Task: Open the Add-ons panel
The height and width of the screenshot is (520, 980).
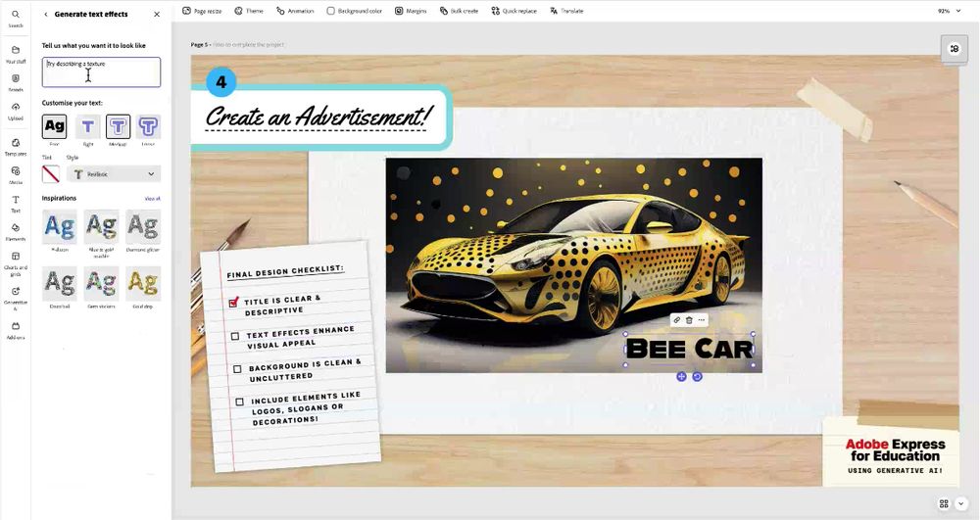Action: click(x=16, y=331)
